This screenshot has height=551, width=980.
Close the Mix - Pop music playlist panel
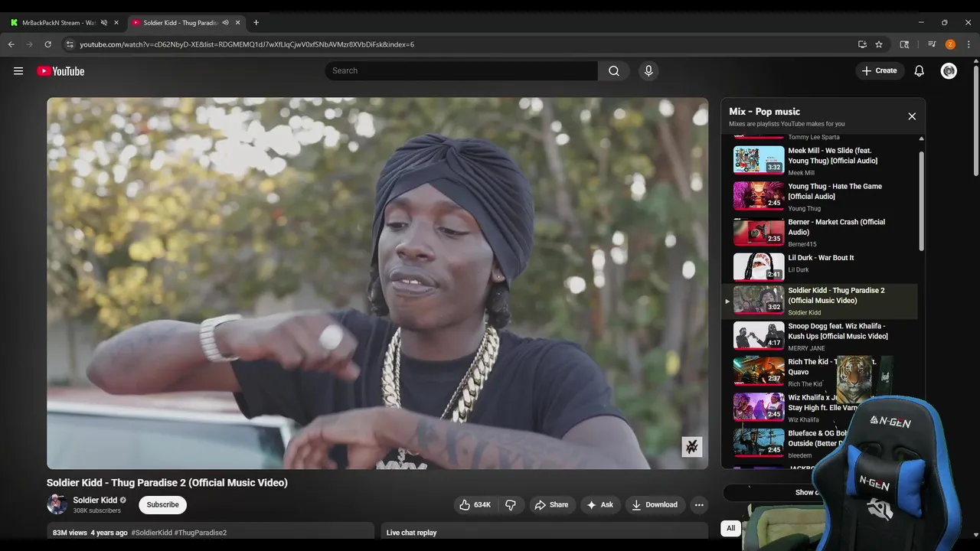tap(912, 116)
